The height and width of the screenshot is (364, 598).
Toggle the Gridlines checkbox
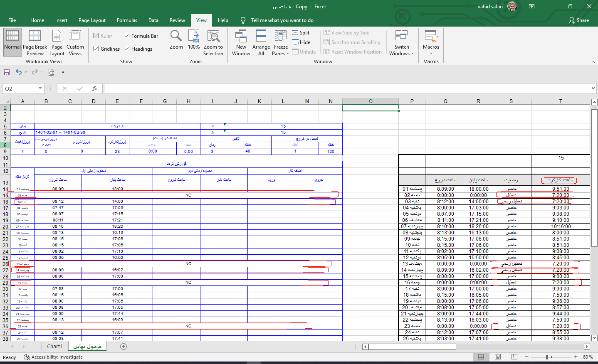(x=96, y=49)
